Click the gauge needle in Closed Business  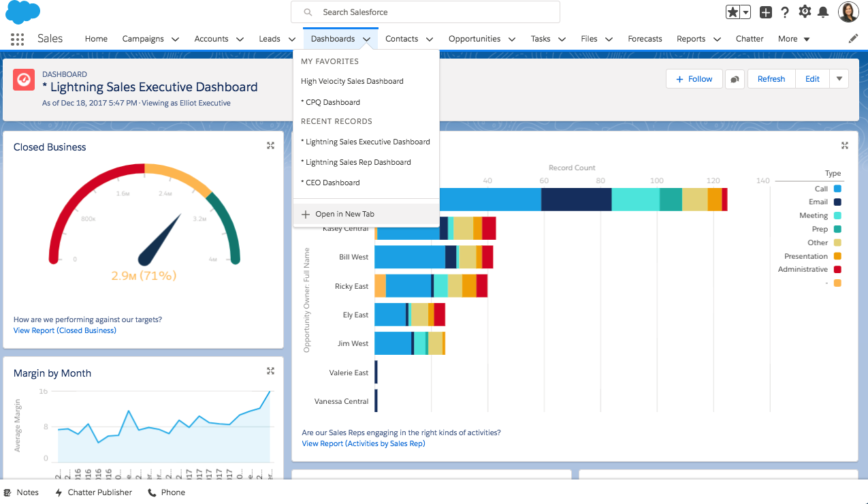click(161, 240)
